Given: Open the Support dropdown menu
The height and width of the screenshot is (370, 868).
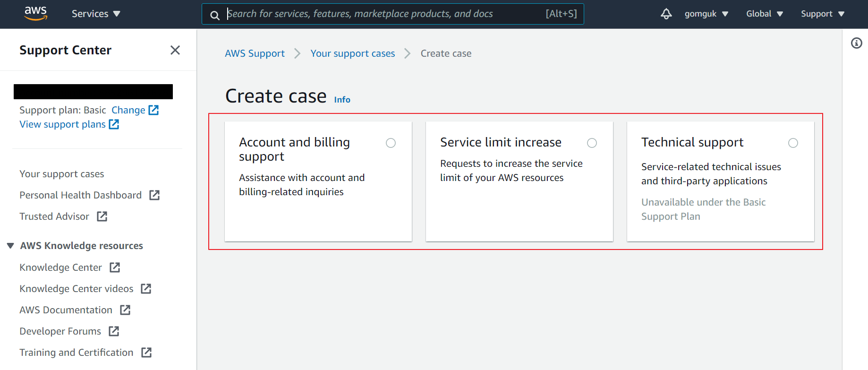Looking at the screenshot, I should pos(823,14).
